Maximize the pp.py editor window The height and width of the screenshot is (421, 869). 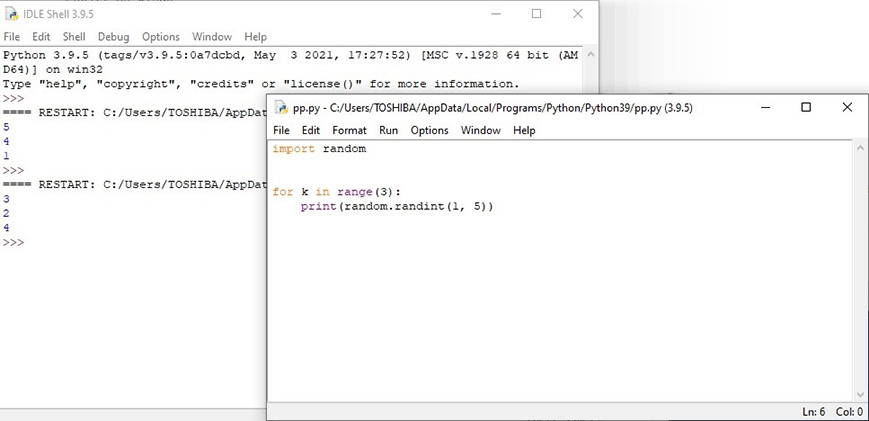tap(806, 108)
